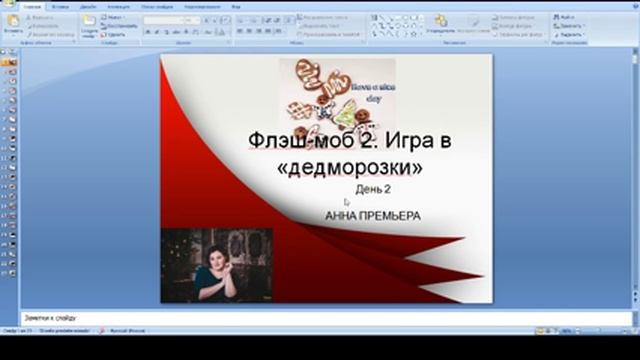The image size is (640, 360).
Task: Open the line spacing menu
Action: point(289,20)
